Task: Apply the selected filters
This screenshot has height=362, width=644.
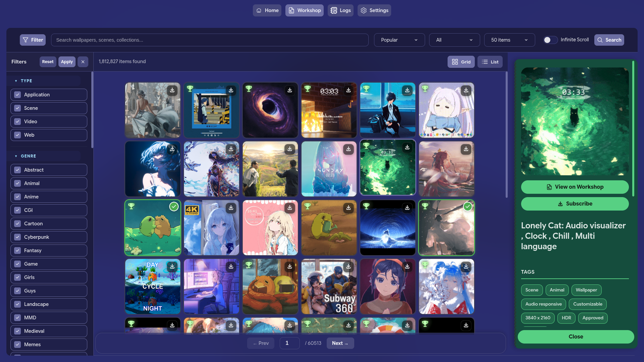Action: (x=67, y=62)
